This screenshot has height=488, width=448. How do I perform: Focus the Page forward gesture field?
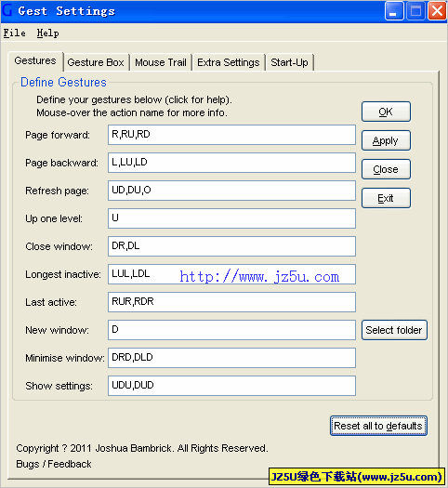(231, 135)
